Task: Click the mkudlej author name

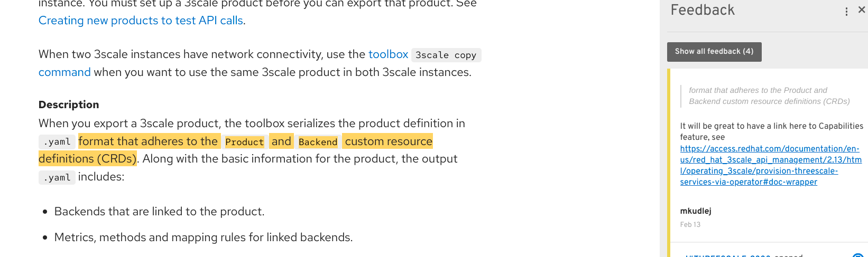Action: point(695,211)
